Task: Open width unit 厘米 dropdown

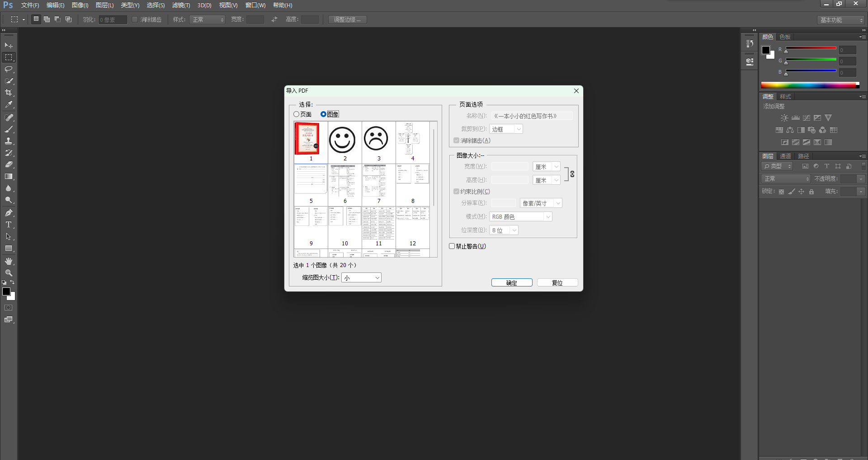Action: point(547,167)
